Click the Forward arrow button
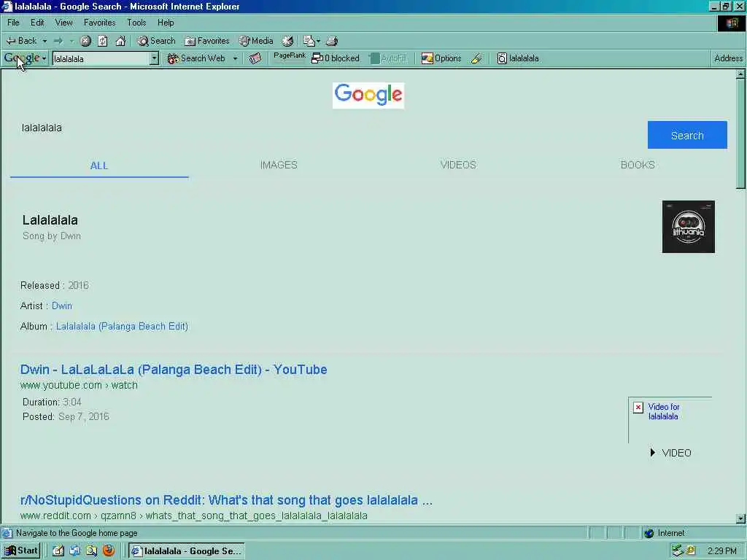The image size is (747, 560). click(58, 41)
